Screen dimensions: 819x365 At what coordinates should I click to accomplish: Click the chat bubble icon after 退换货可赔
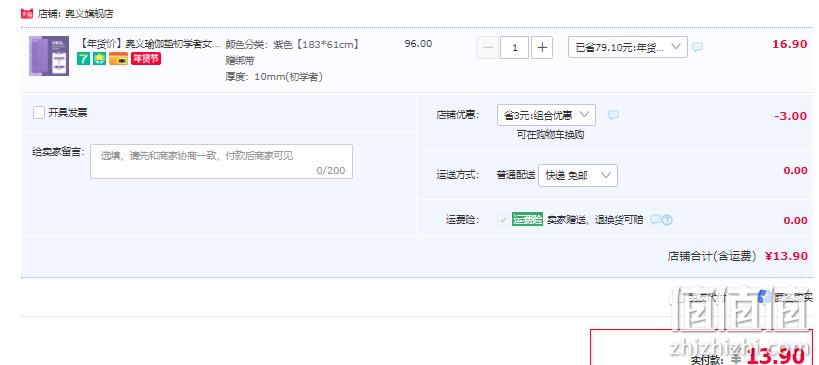coord(655,220)
